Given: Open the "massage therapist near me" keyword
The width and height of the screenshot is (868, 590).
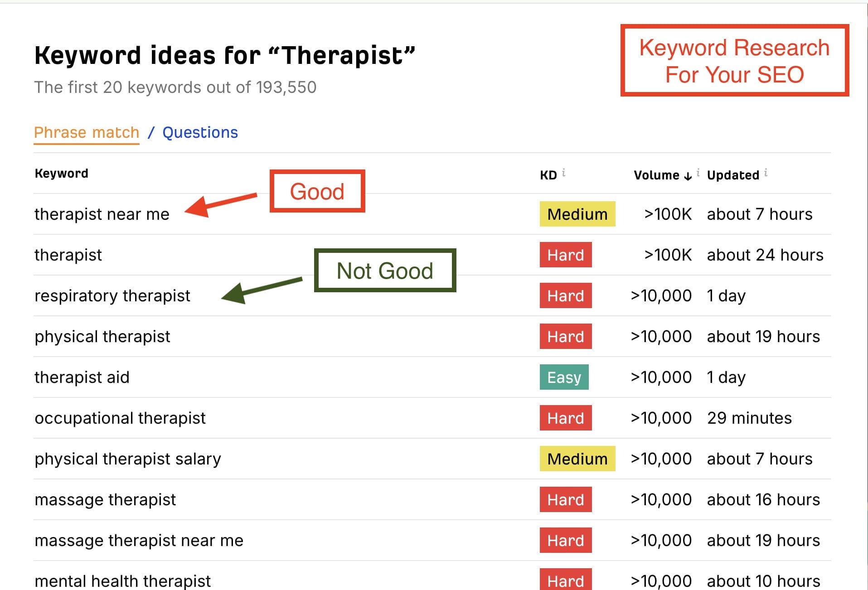Looking at the screenshot, I should (139, 540).
